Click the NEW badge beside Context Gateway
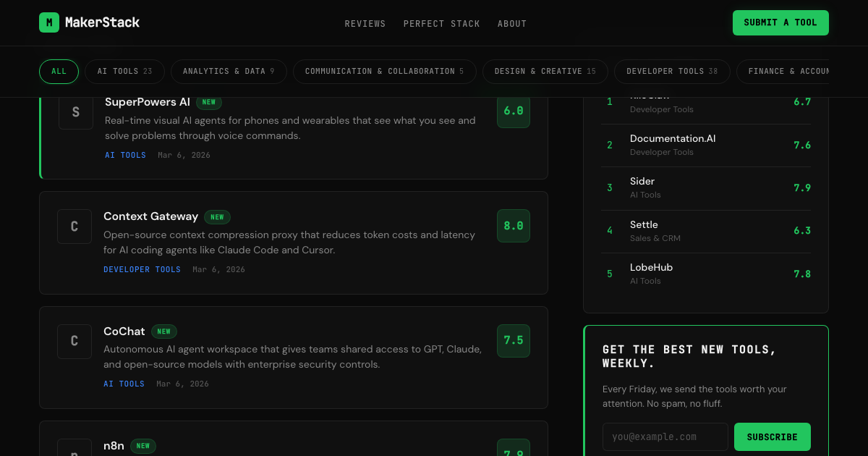The width and height of the screenshot is (868, 456). click(217, 216)
